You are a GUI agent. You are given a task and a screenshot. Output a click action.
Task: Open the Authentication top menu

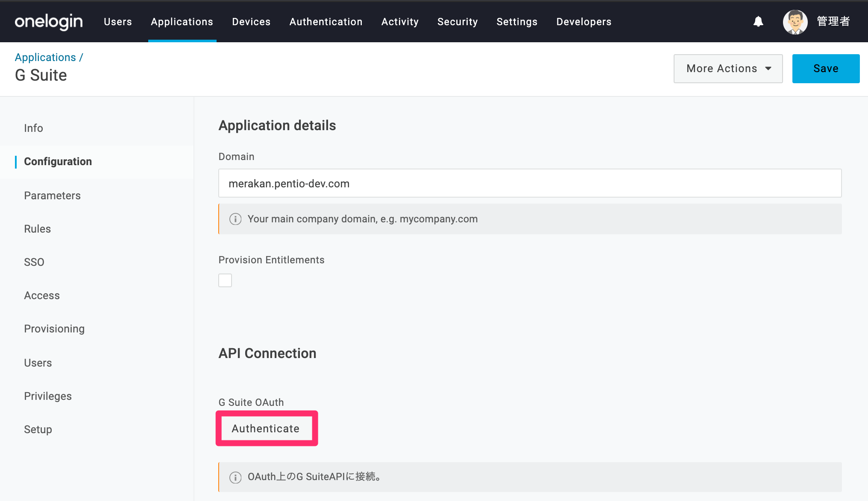(326, 22)
